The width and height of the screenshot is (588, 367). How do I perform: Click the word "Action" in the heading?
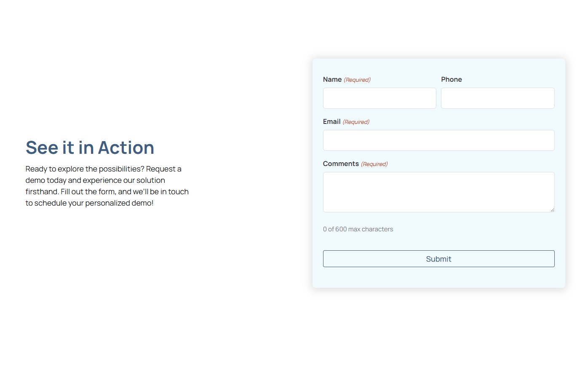point(126,148)
